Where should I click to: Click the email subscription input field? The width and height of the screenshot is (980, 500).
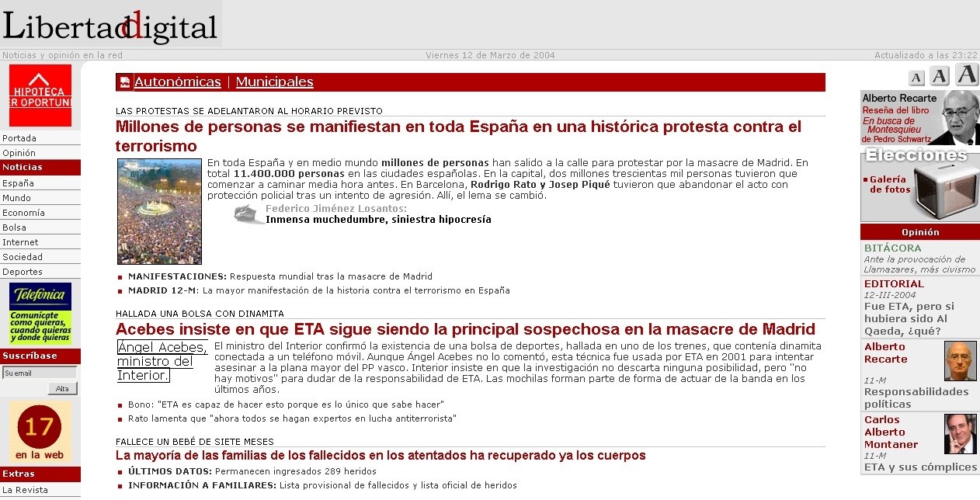39,373
